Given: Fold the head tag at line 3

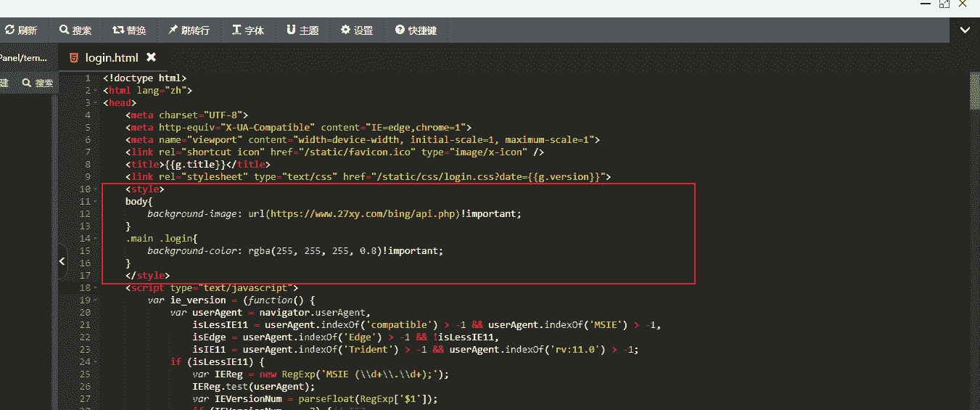Looking at the screenshot, I should (x=96, y=103).
